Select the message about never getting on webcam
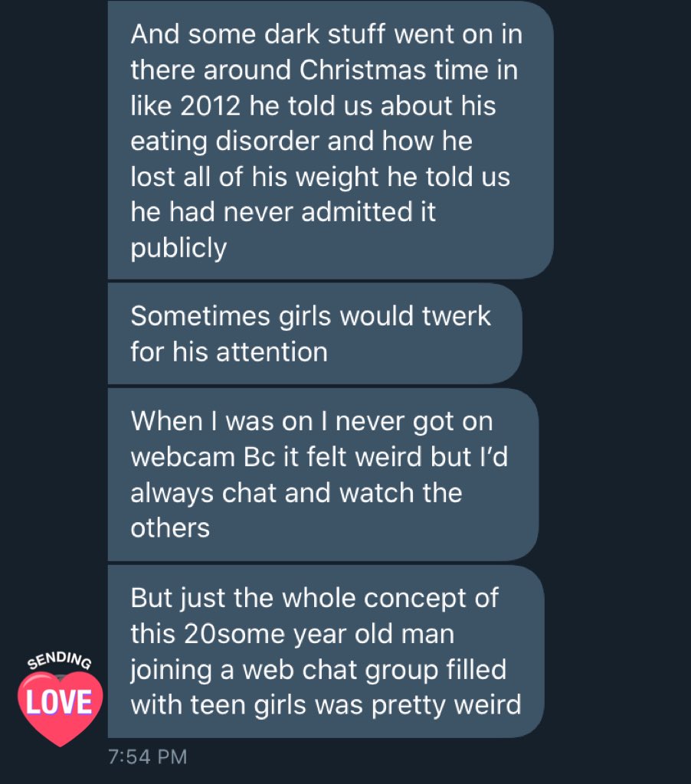This screenshot has height=784, width=691. click(322, 474)
